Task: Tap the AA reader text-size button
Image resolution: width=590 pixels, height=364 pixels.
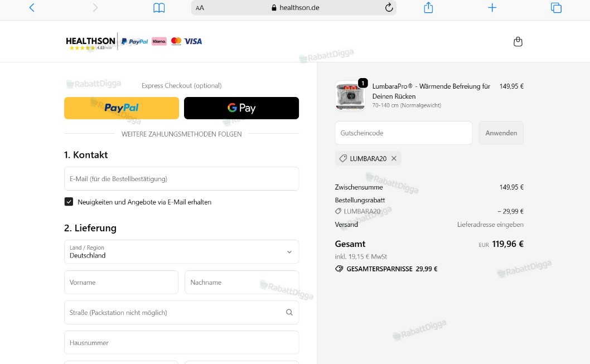Action: click(200, 8)
